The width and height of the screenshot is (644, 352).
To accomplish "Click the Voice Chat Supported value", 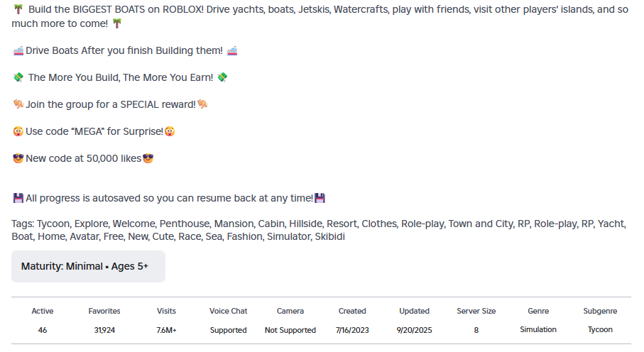I will (x=229, y=330).
